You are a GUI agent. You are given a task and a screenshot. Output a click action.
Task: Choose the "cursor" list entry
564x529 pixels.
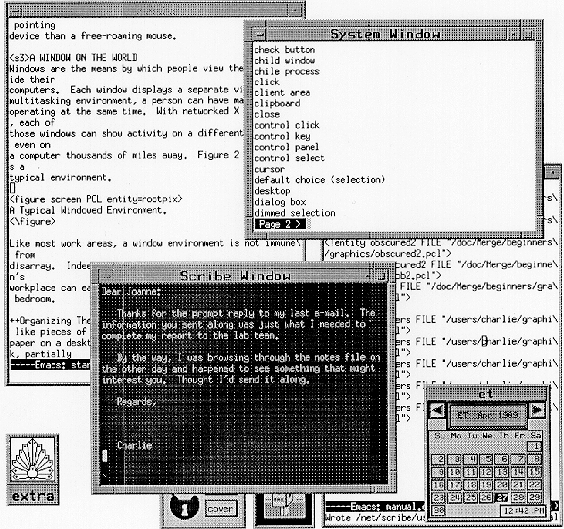269,169
